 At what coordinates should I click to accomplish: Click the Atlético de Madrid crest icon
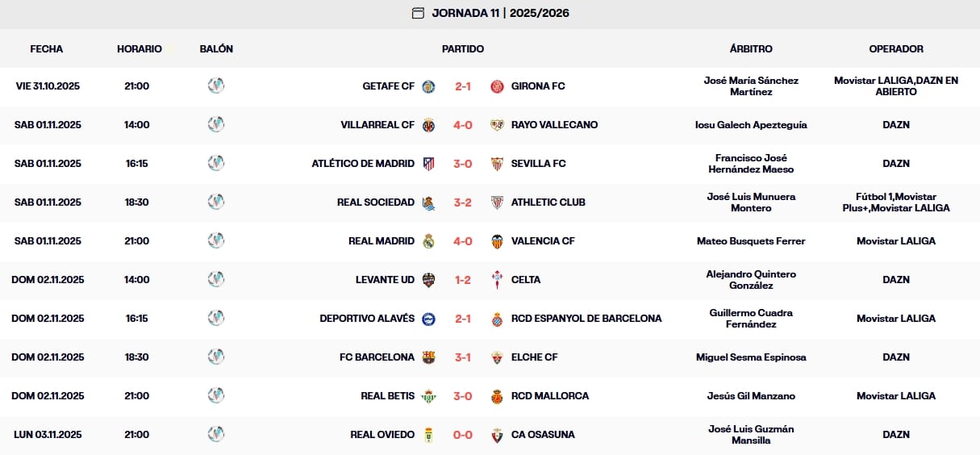click(429, 164)
